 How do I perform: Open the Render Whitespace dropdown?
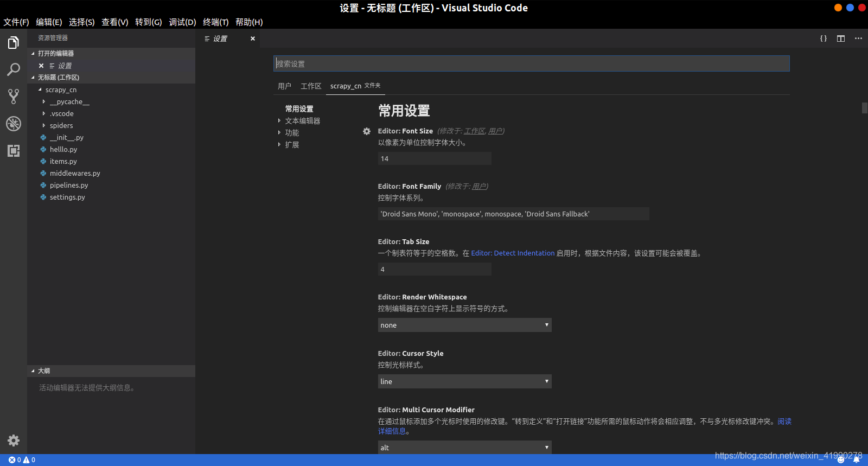point(464,325)
